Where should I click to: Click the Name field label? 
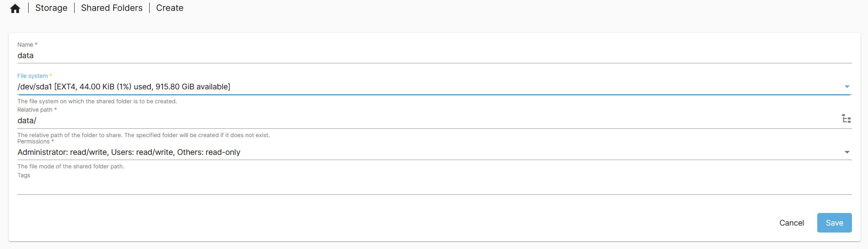tap(27, 45)
